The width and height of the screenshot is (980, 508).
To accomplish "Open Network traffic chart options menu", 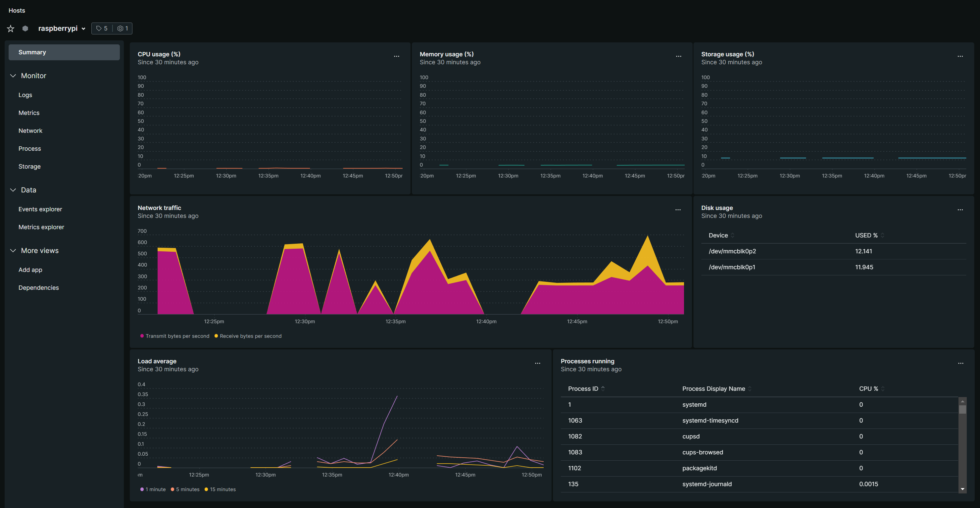I will [677, 210].
